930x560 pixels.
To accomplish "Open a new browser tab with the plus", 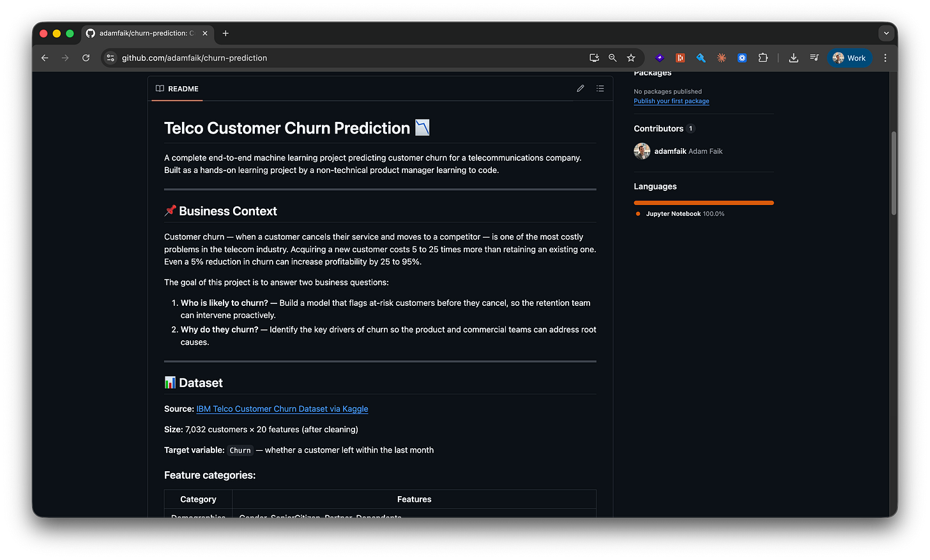I will point(225,33).
